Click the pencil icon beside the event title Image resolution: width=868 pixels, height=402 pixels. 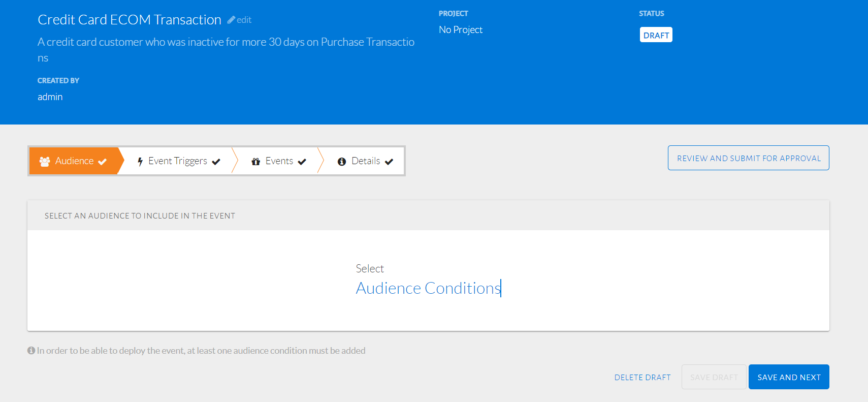point(231,20)
